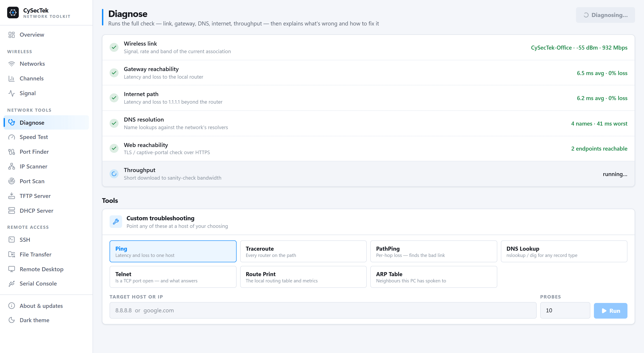Click the 2 endpoints reachable result
Image resolution: width=644 pixels, height=353 pixels.
point(599,148)
